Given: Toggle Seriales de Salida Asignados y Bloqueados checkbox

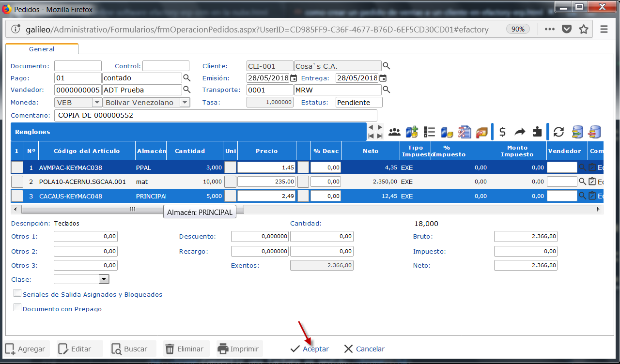Looking at the screenshot, I should point(17,293).
